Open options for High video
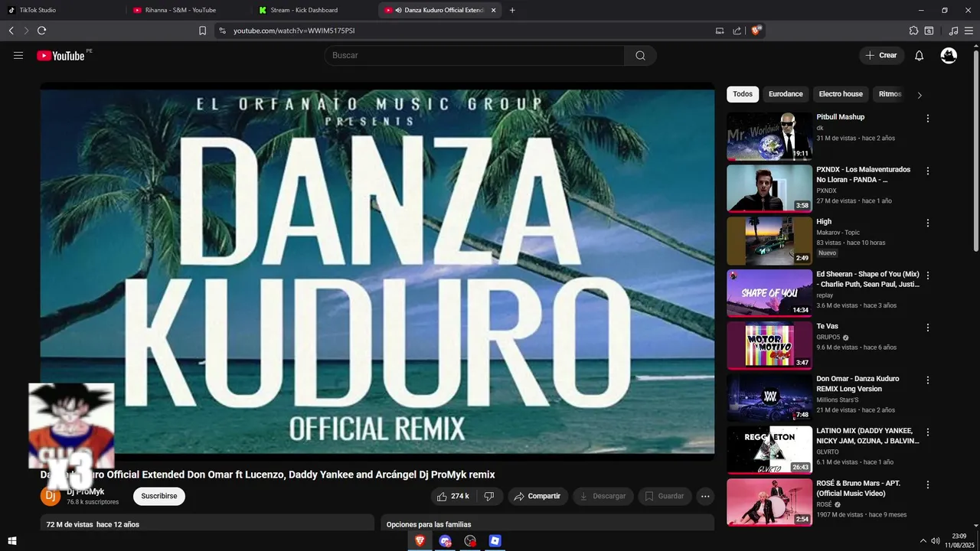The image size is (980, 551). point(928,223)
